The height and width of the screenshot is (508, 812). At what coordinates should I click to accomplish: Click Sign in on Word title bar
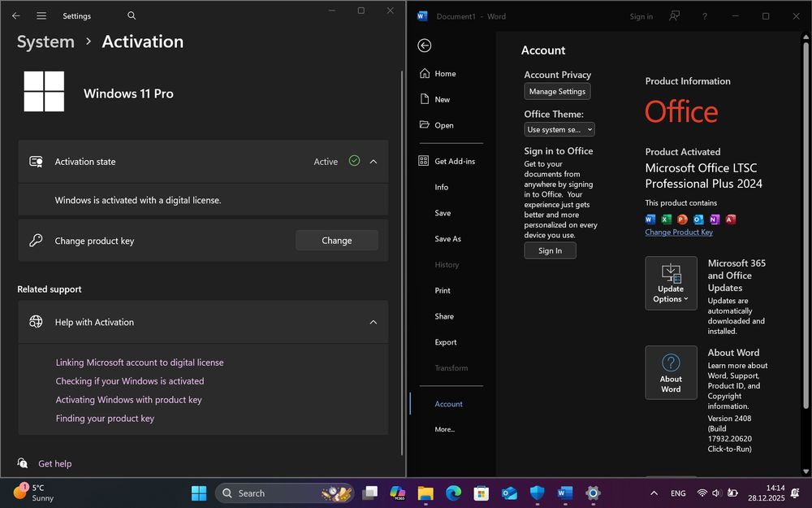[x=641, y=16]
